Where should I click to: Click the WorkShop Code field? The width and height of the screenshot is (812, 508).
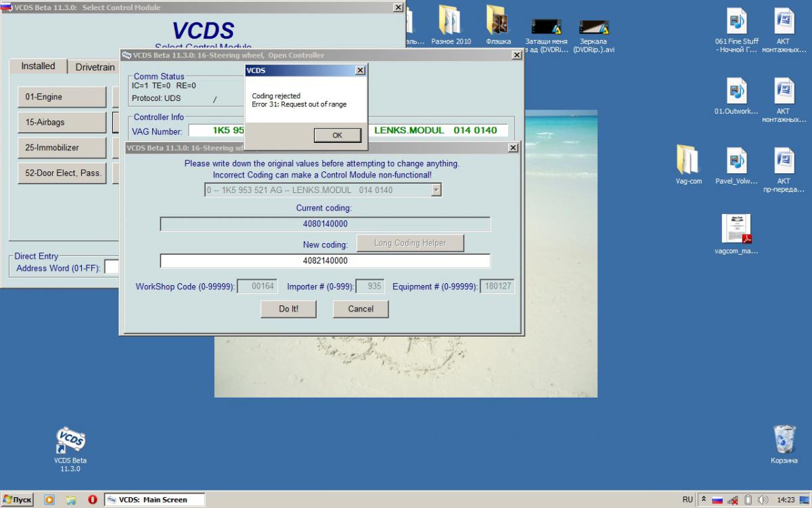pyautogui.click(x=256, y=287)
